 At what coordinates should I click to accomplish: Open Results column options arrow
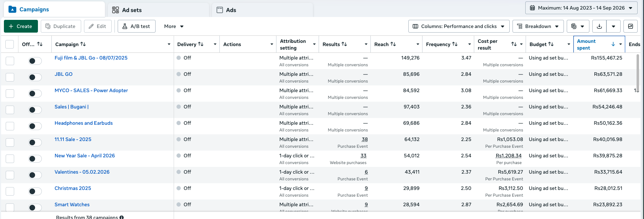point(366,44)
